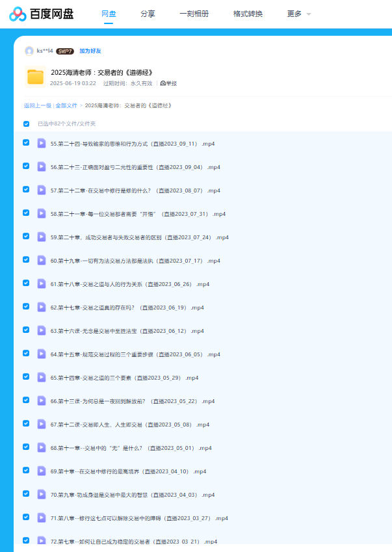This screenshot has height=552, width=392.
Task: Uncheck the checkbox for file 57 第二十二章
Action: click(x=26, y=190)
